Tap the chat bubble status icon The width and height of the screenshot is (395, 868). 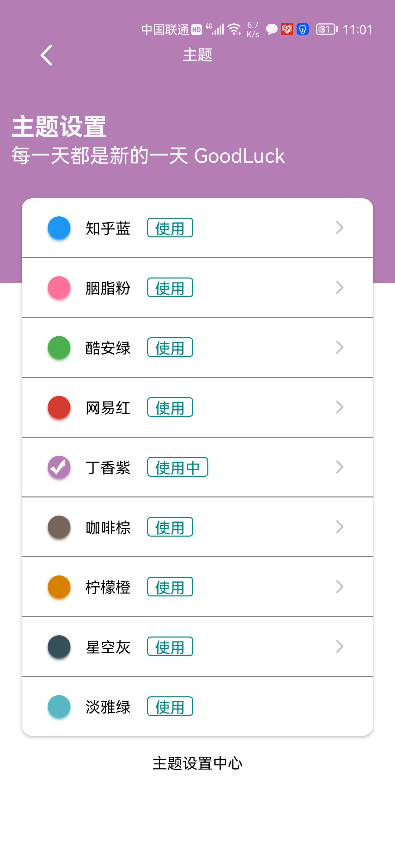(272, 29)
